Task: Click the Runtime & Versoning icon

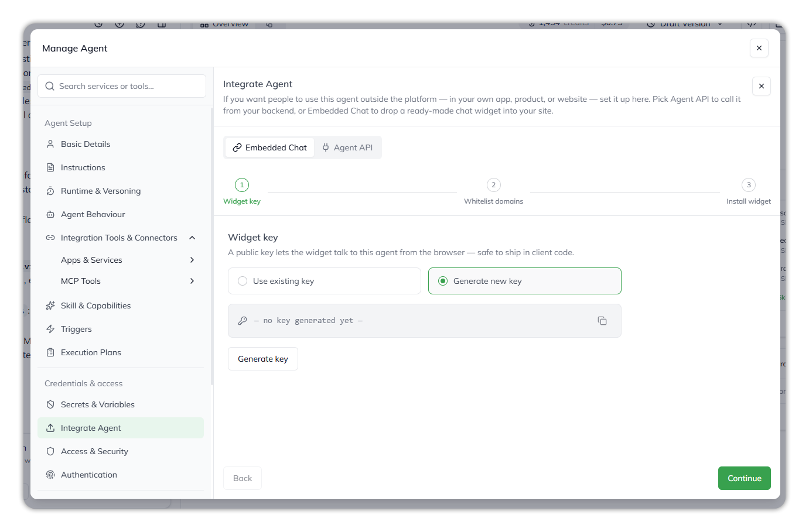Action: [x=50, y=191]
